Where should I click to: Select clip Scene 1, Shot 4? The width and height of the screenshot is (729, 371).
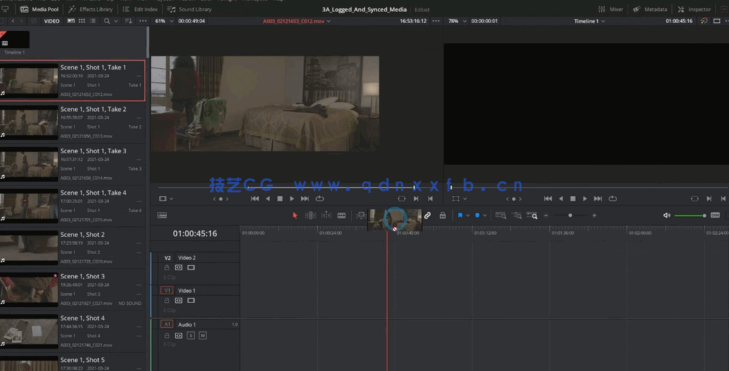click(72, 331)
